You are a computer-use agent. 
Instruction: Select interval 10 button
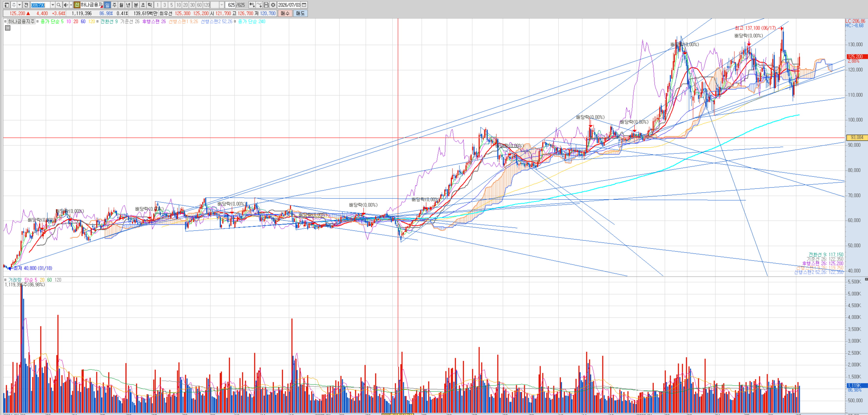click(179, 5)
